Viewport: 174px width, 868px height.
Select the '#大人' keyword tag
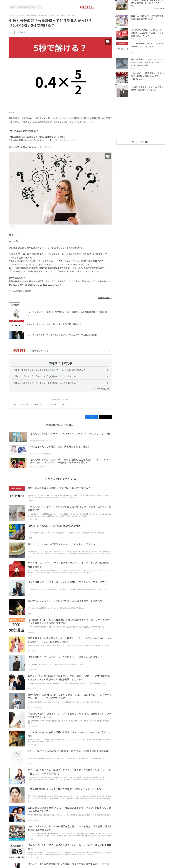64,404
